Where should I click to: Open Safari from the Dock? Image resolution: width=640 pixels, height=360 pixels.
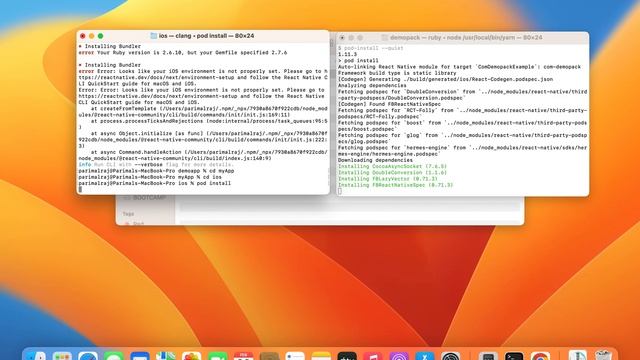tap(88, 356)
